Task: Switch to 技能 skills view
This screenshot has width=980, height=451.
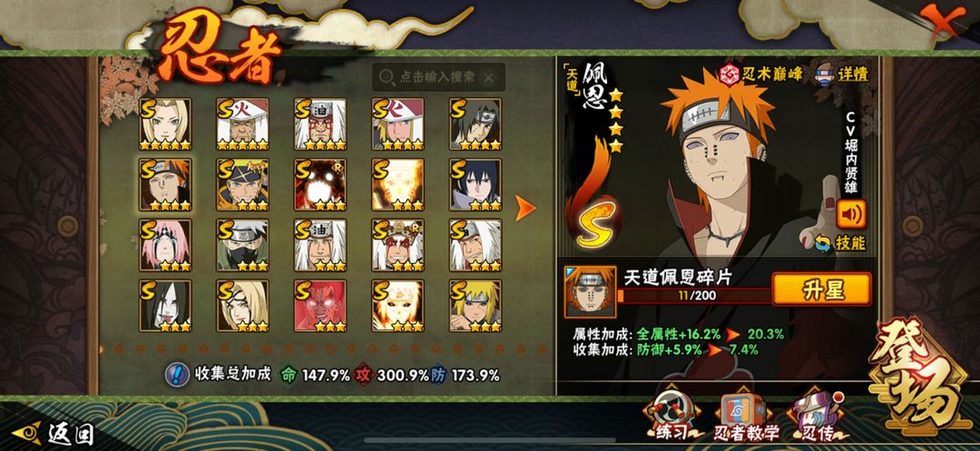Action: 840,241
